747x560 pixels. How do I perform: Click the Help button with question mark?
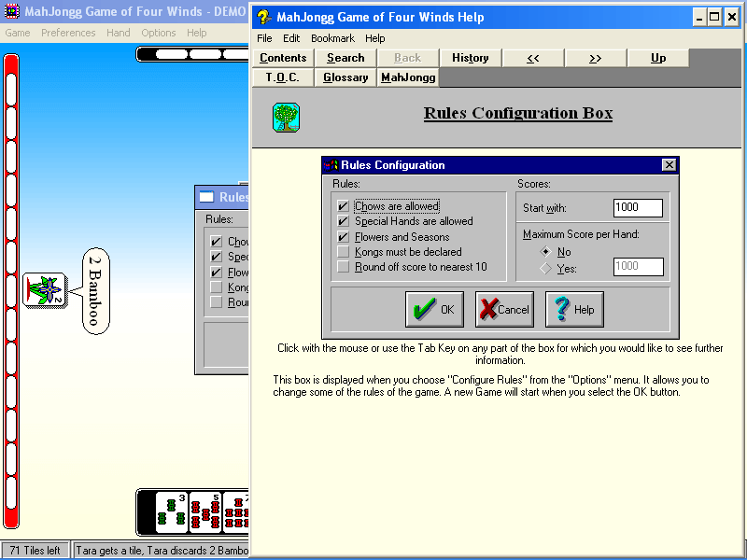tap(574, 310)
